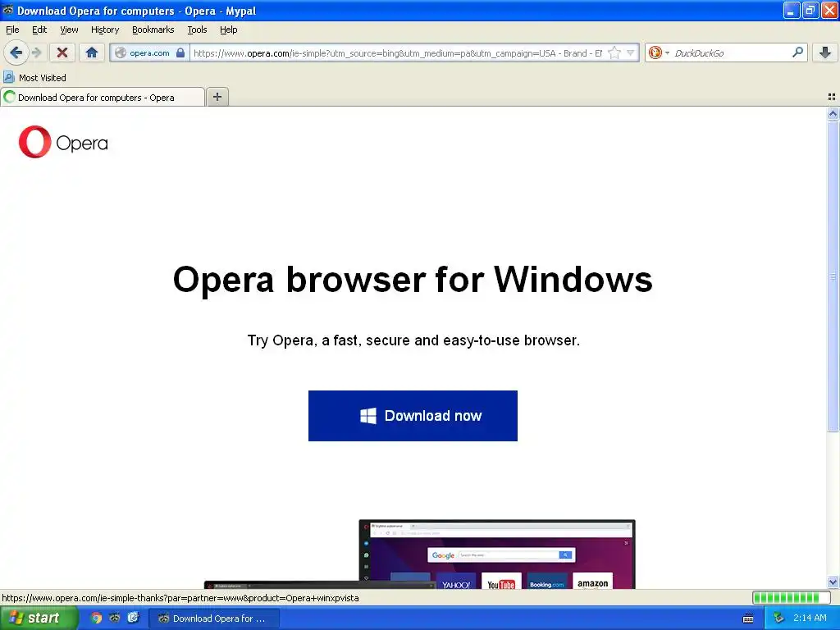Open the Edit menu

click(x=39, y=30)
